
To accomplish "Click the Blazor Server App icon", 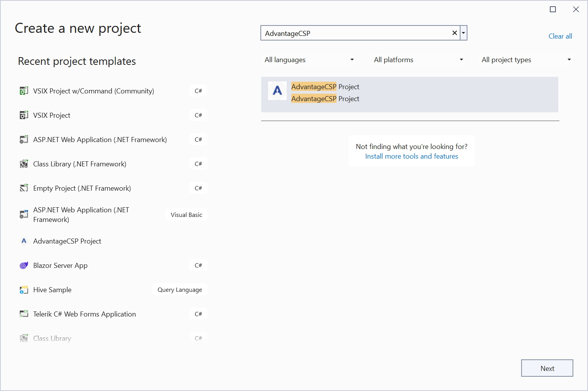I will tap(24, 265).
